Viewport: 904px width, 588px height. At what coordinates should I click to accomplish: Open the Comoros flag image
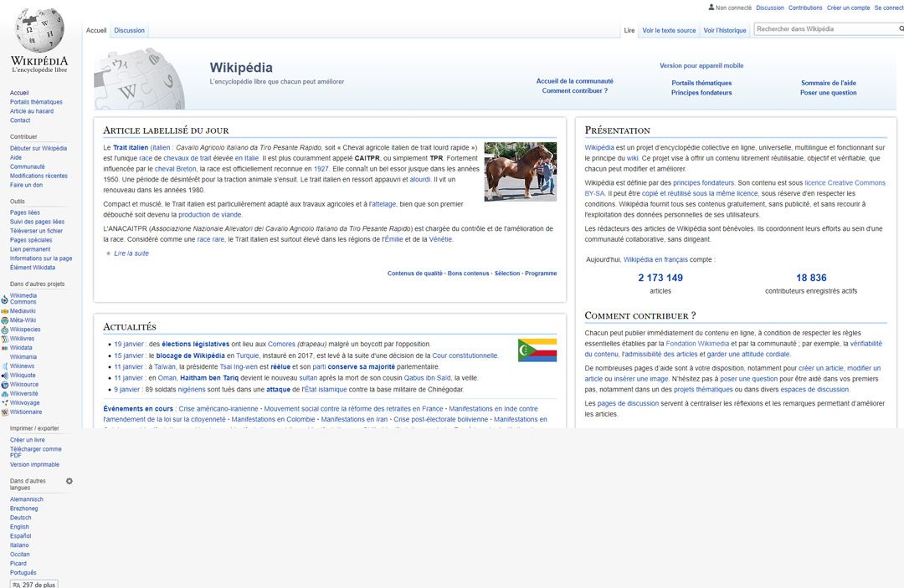537,350
